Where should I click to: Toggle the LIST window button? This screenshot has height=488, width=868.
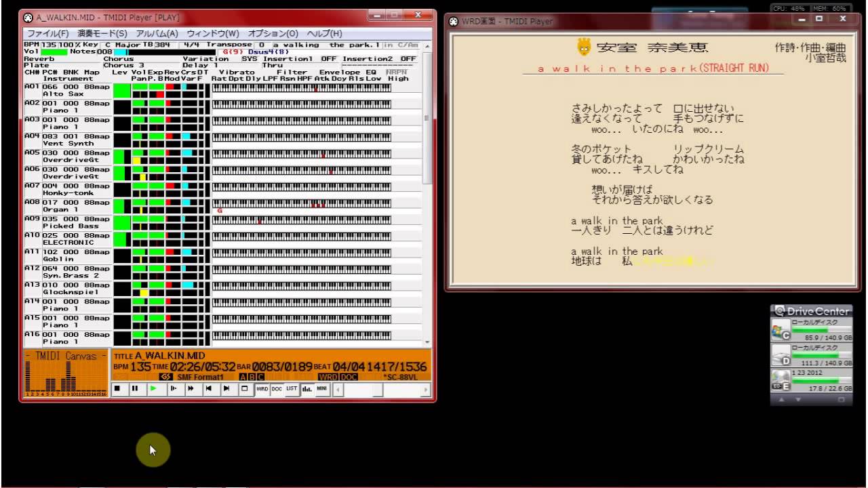(292, 389)
